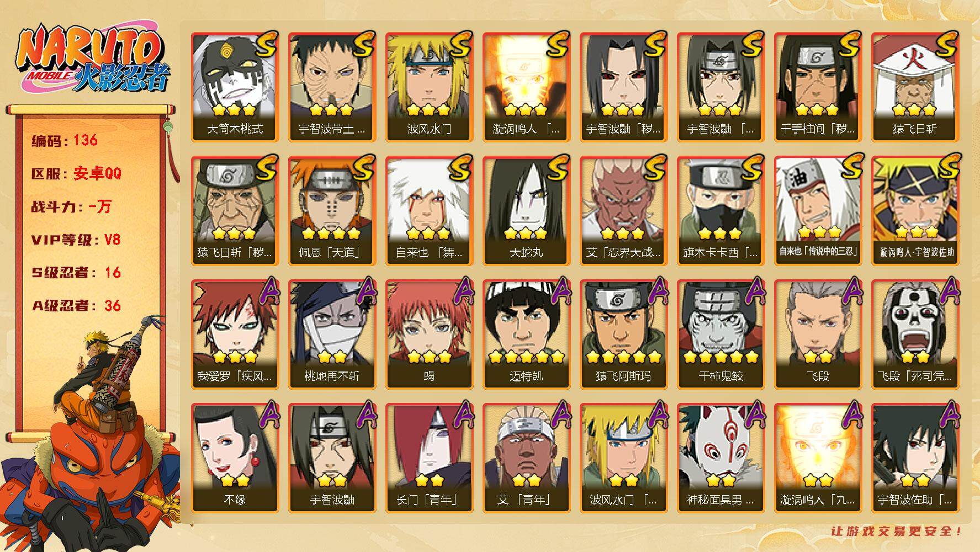Choose the 猿飞日斩 Hokage hat card
Image resolution: width=980 pixels, height=552 pixels.
[915, 87]
